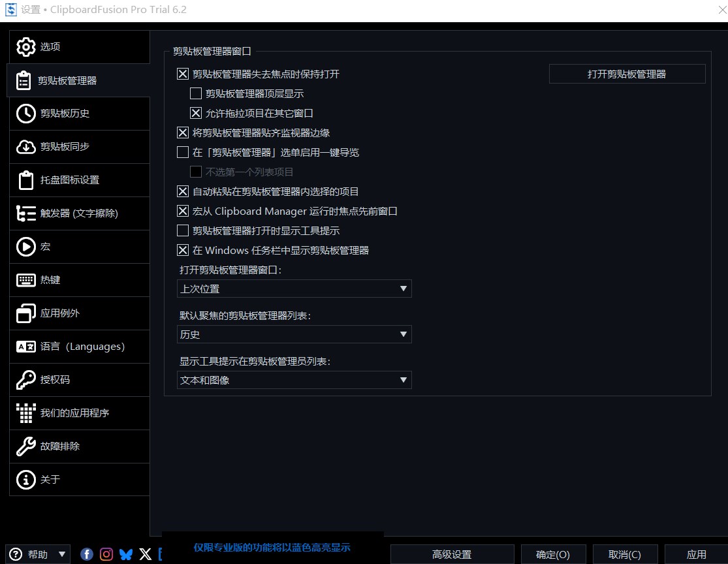Click the triggers list icon for 触发器
728x564 pixels.
point(26,213)
